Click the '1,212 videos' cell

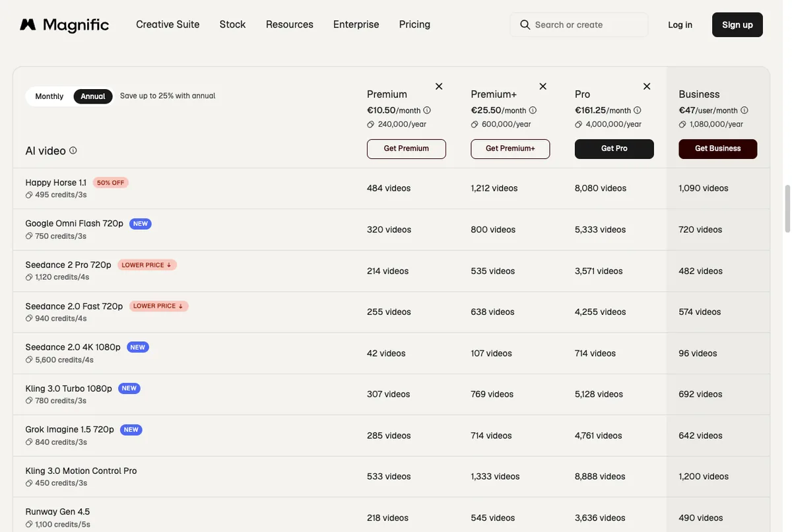click(494, 188)
